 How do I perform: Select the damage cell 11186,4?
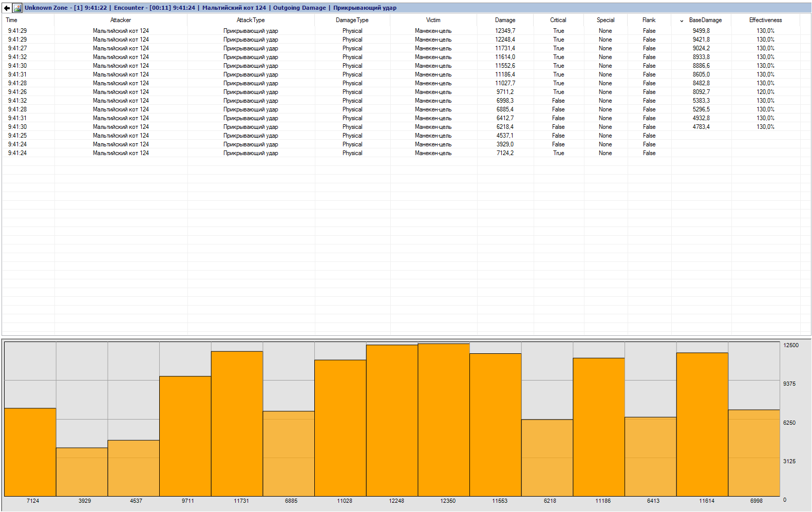tap(505, 74)
